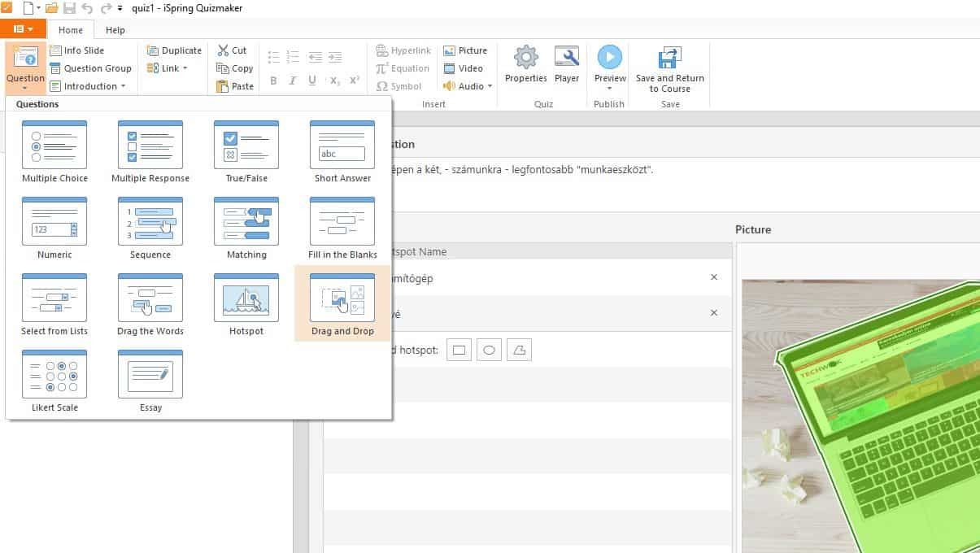
Task: Remove the first hotspot row
Action: pyautogui.click(x=714, y=277)
